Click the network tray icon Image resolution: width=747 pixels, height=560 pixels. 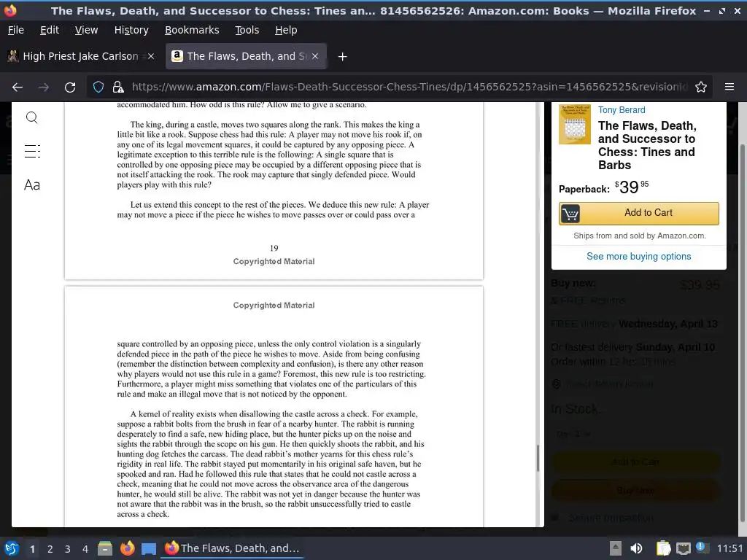tap(683, 548)
